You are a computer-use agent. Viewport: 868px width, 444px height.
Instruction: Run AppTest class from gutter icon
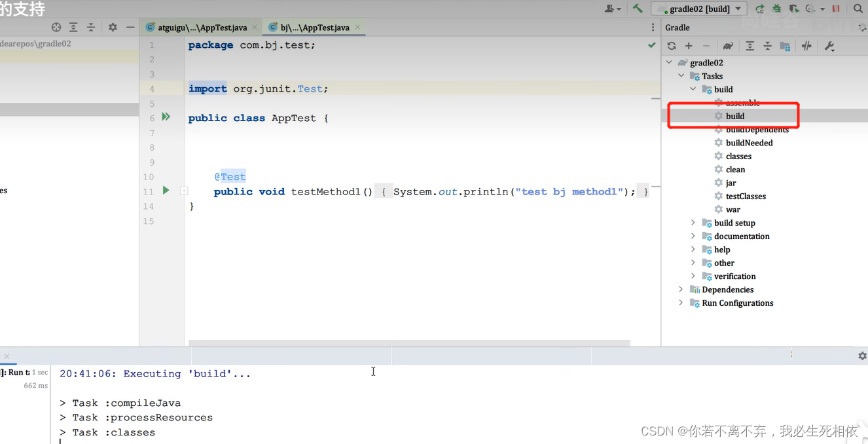tap(166, 117)
